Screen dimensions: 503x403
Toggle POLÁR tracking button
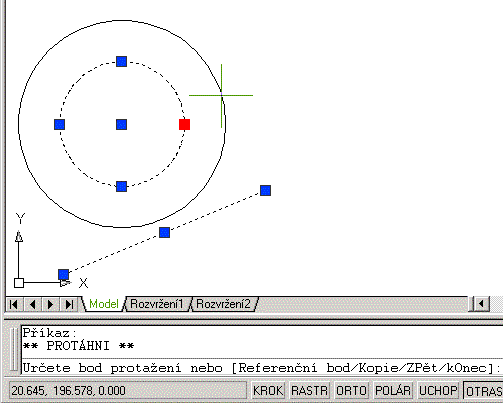[393, 390]
